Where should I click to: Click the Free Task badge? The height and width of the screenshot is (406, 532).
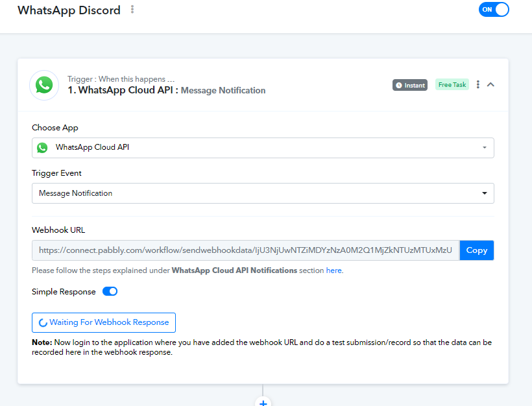pyautogui.click(x=452, y=85)
